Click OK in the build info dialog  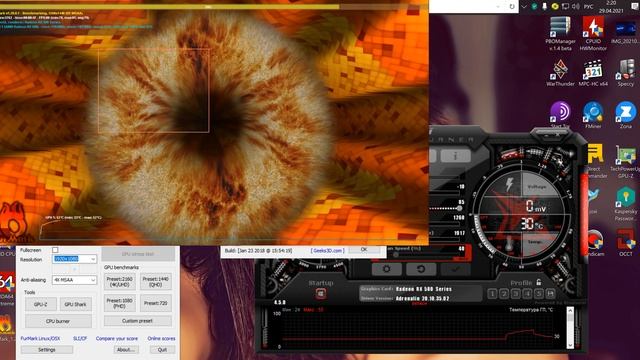364,249
